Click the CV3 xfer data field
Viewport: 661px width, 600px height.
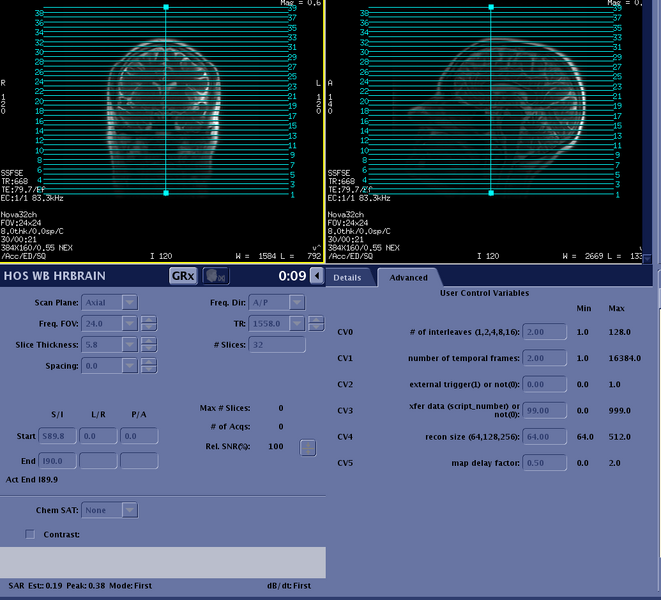[x=544, y=410]
